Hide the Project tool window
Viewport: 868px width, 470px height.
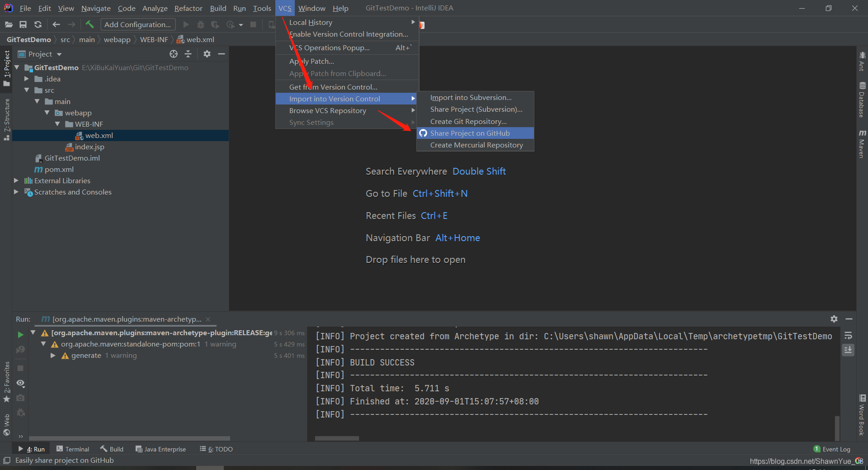(222, 54)
